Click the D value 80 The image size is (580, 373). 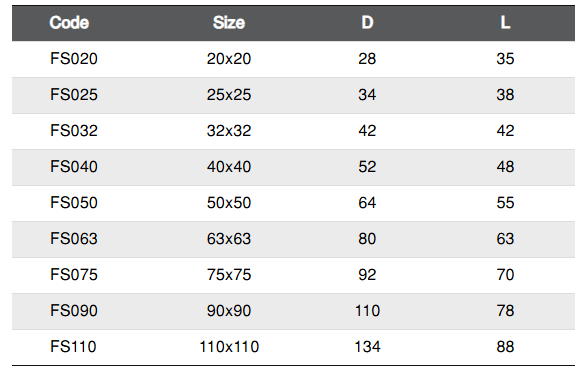coord(367,239)
